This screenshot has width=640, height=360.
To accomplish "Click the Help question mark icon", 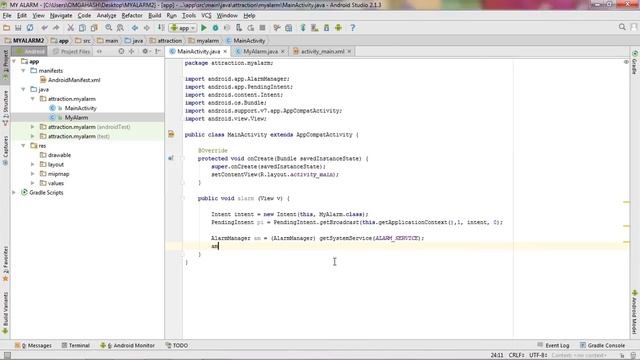I will 353,28.
